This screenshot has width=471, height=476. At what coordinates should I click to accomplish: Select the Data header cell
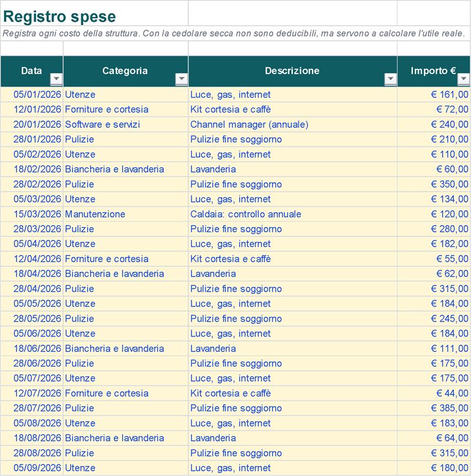click(32, 71)
